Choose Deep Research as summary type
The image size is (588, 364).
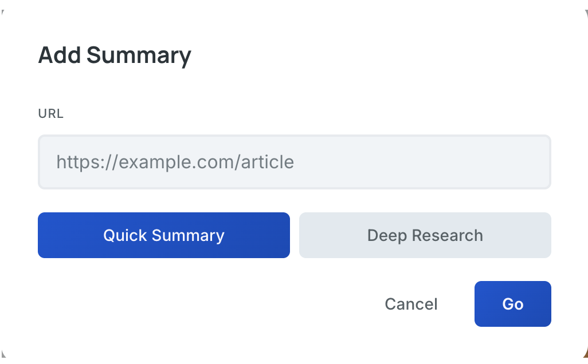(425, 235)
